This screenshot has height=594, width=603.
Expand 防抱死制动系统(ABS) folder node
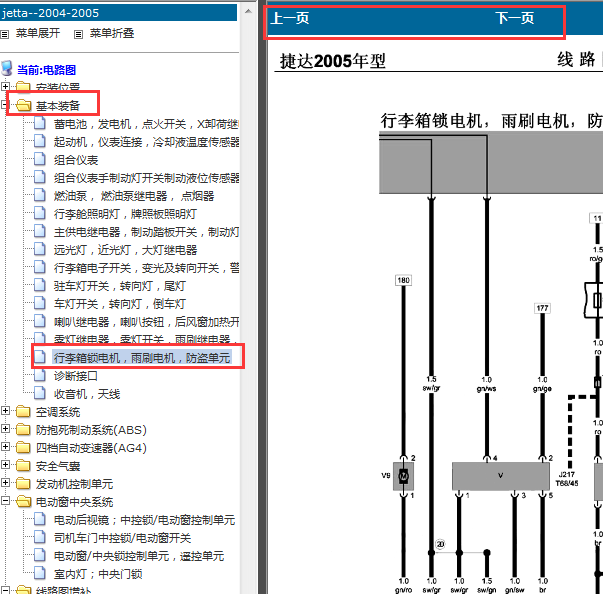[x=5, y=428]
